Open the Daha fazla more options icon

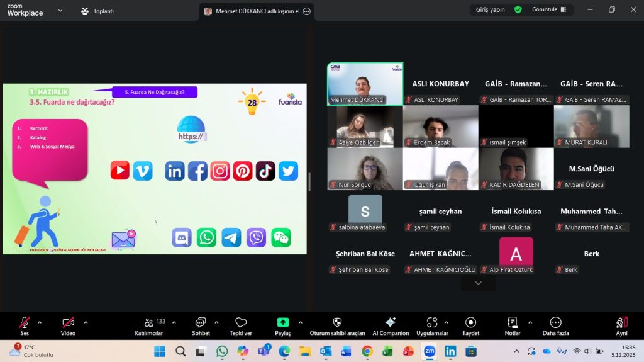coord(555,323)
